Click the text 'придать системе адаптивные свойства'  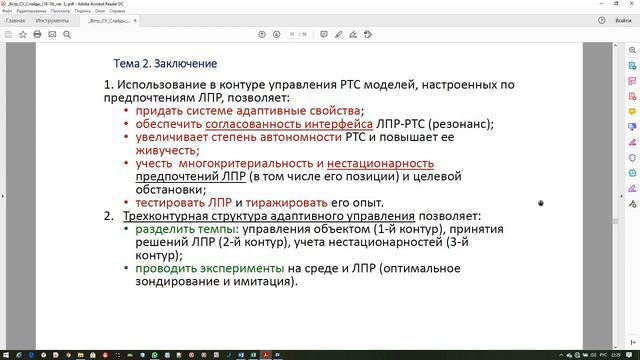[248, 111]
